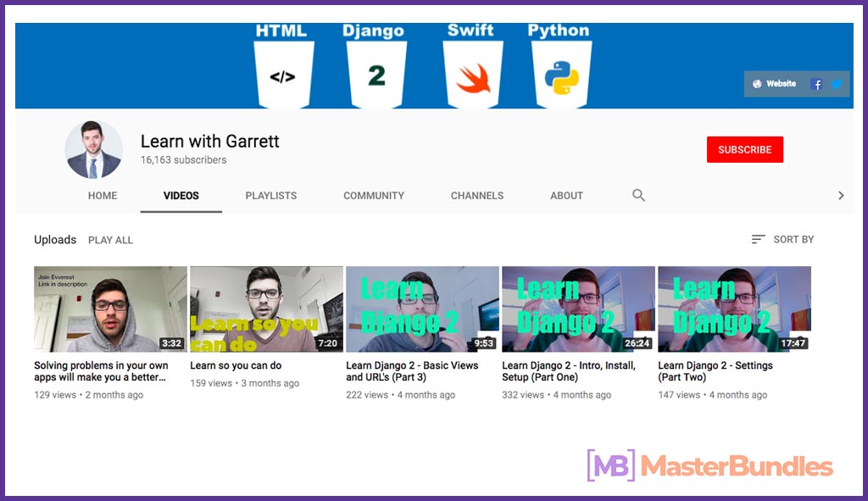Open the Twitter bird icon link
The width and height of the screenshot is (868, 501).
coord(836,84)
